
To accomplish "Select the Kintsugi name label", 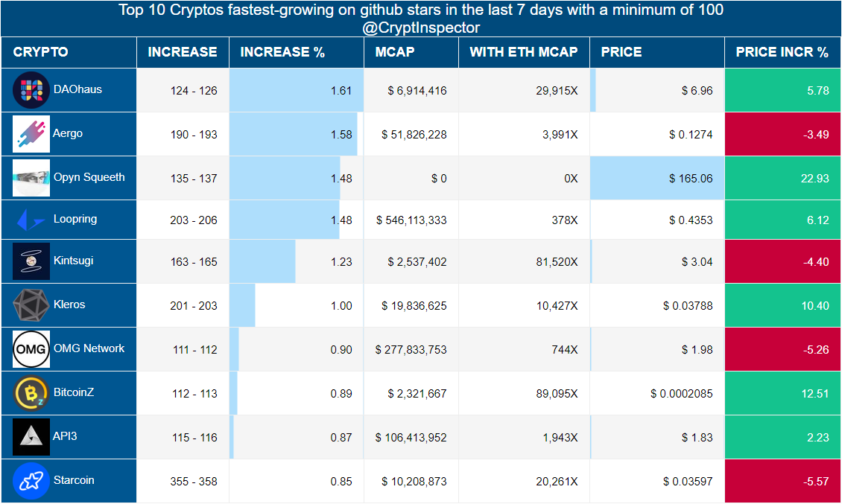I will pyautogui.click(x=74, y=261).
